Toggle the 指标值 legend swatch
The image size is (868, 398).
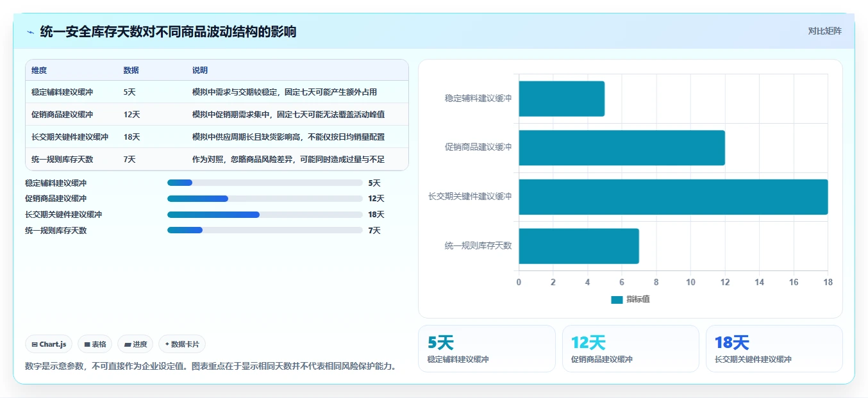pos(617,299)
